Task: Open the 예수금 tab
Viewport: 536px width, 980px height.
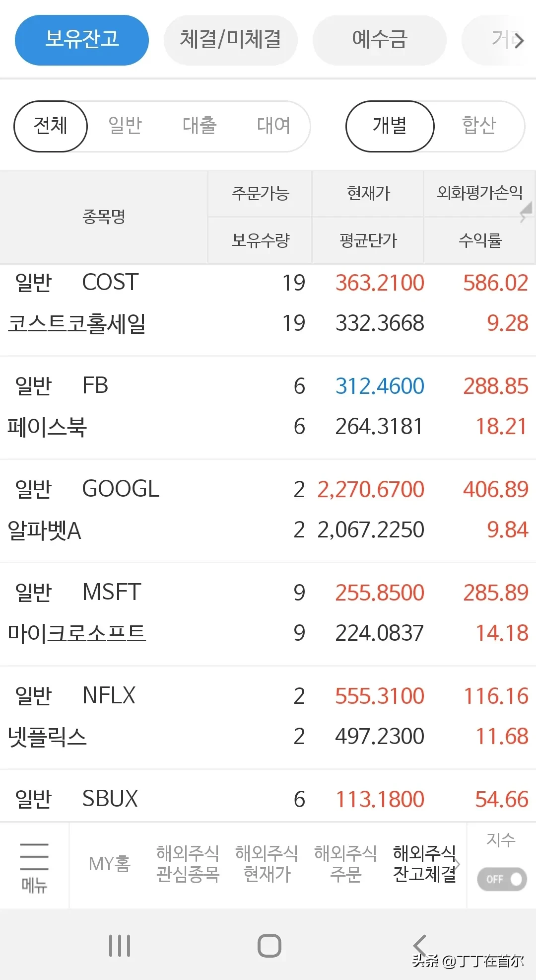Action: [380, 40]
